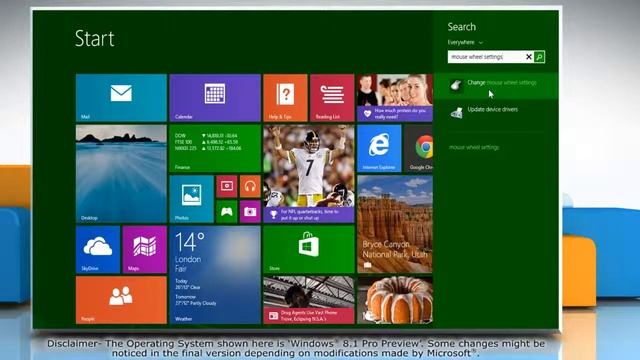This screenshot has height=360, width=640.
Task: Open the Photos tile
Action: point(191,199)
